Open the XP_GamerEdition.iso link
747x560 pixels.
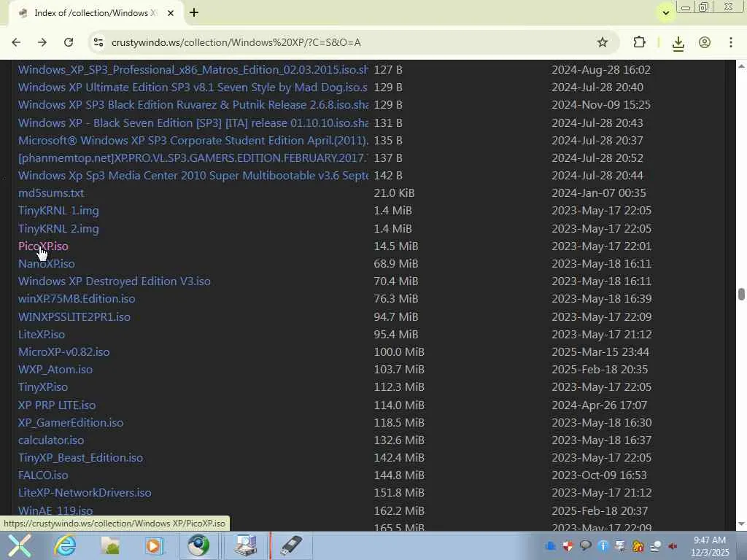[71, 423]
